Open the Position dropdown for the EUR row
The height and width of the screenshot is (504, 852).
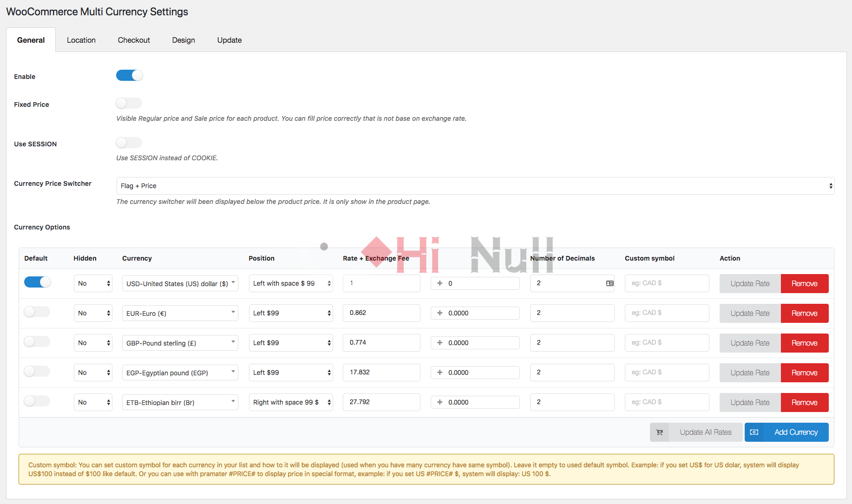[x=291, y=313]
